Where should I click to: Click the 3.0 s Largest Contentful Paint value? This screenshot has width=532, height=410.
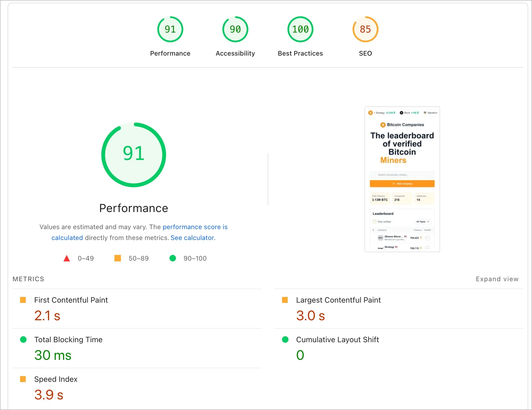pos(310,316)
